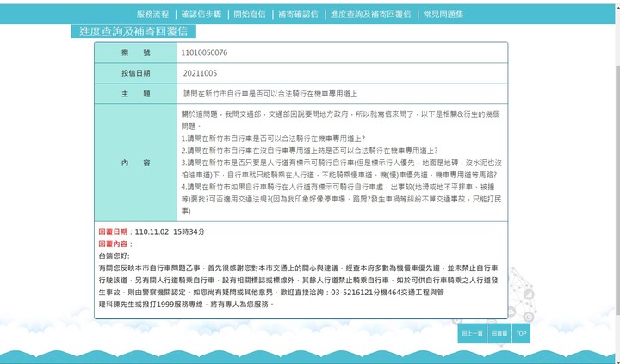Click the 投信日期 label cell
The image size is (620, 364).
pyautogui.click(x=136, y=73)
